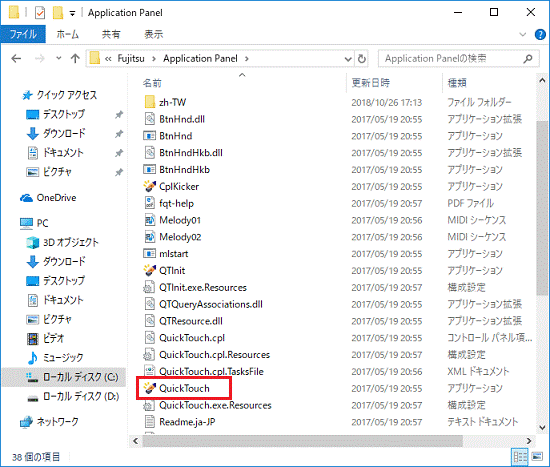The image size is (550, 467).
Task: Open the address bar history dropdown
Action: tap(348, 59)
